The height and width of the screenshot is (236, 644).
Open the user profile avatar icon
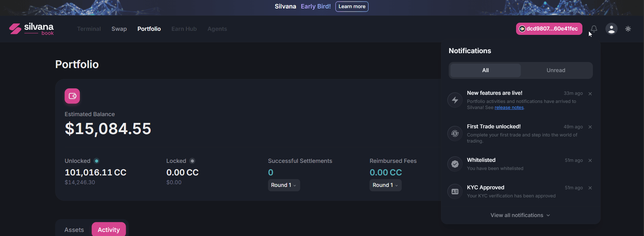(x=611, y=29)
